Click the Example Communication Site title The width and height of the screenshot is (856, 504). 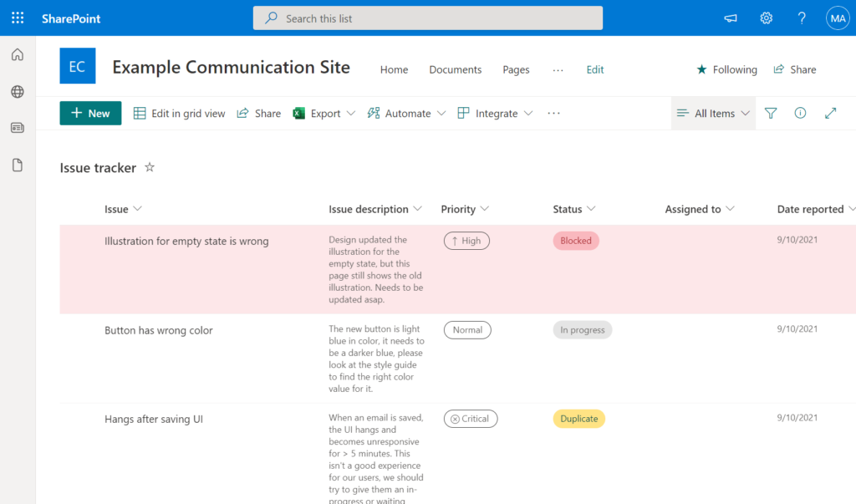pos(231,67)
